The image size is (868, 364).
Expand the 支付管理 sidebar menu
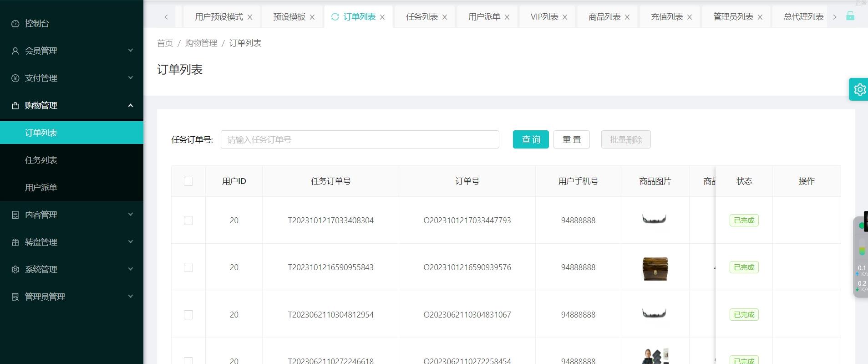tap(71, 78)
